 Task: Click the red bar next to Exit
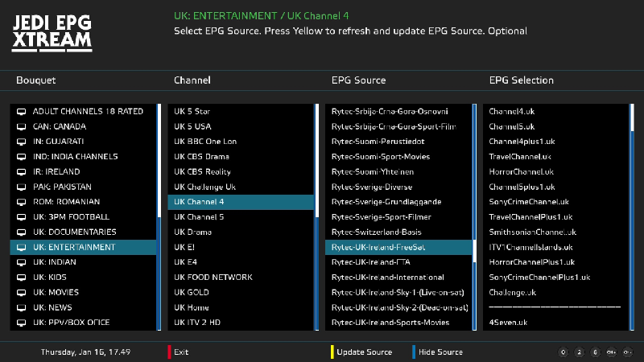(169, 352)
